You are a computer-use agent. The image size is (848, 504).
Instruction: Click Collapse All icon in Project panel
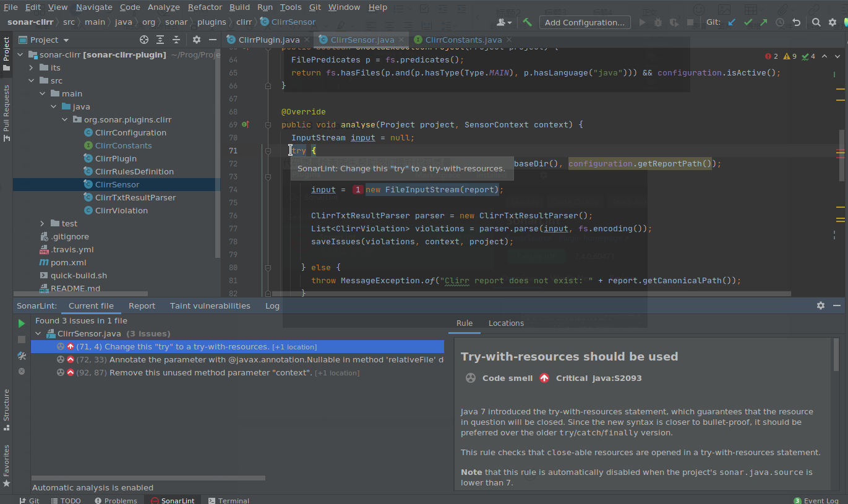(176, 40)
